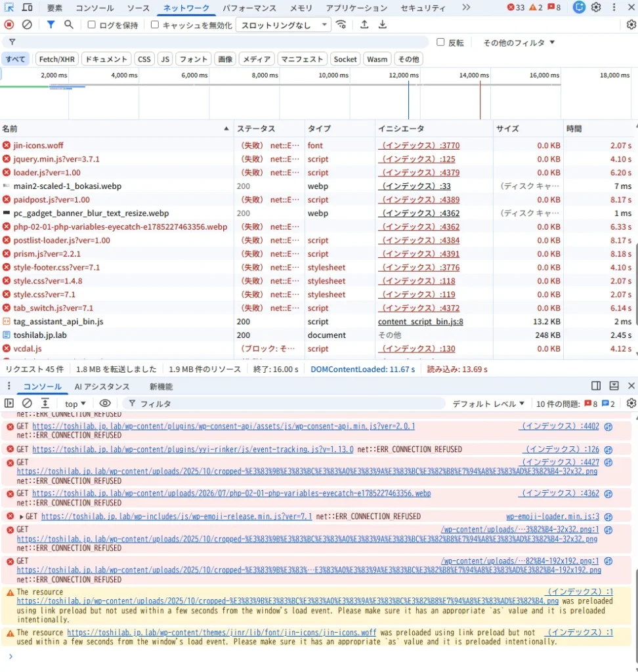Image resolution: width=638 pixels, height=672 pixels.
Task: Clear the console output
Action: tap(27, 404)
